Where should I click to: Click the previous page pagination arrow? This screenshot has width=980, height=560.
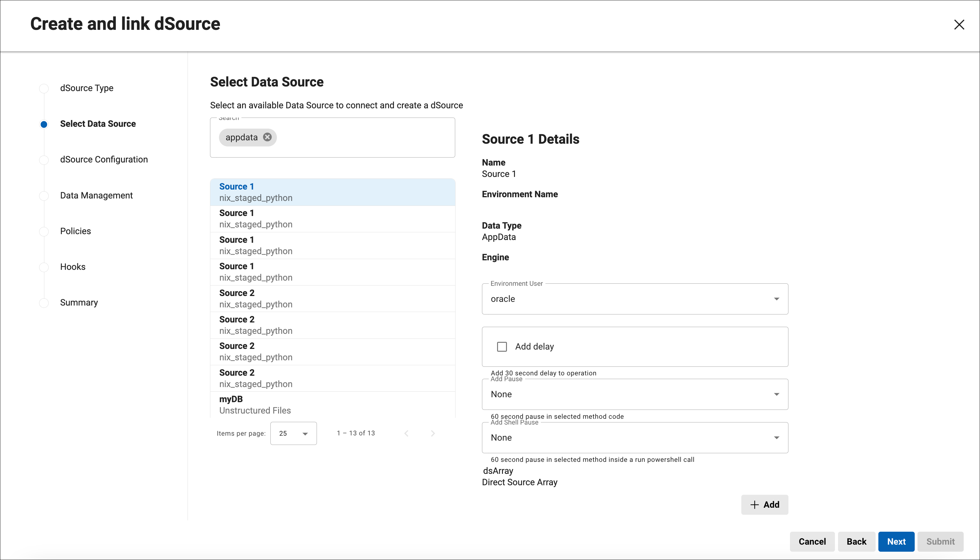click(x=407, y=433)
